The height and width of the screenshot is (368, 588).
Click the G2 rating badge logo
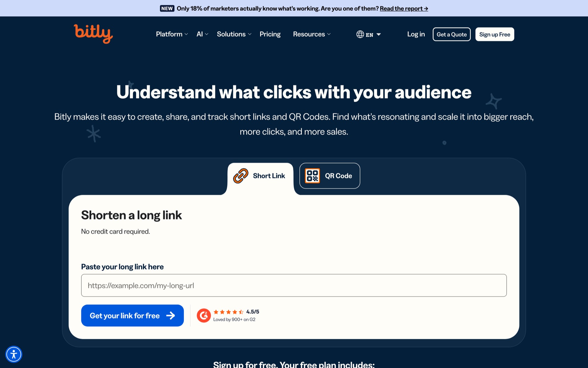(x=204, y=315)
